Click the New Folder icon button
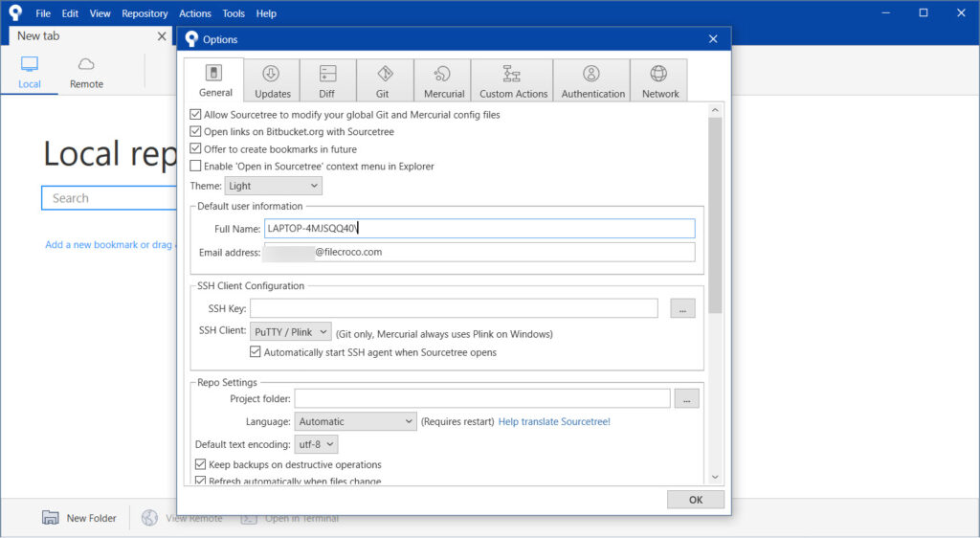The width and height of the screenshot is (980, 538). pyautogui.click(x=51, y=517)
